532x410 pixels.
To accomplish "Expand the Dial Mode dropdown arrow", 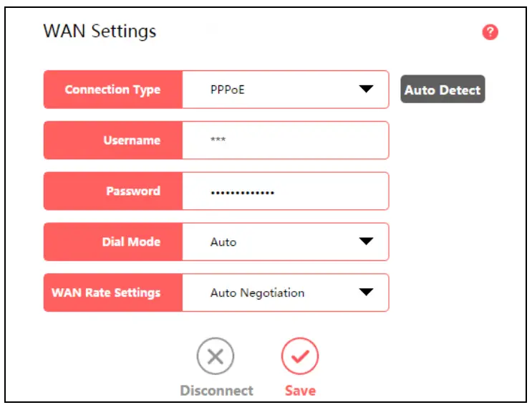I will click(x=366, y=242).
